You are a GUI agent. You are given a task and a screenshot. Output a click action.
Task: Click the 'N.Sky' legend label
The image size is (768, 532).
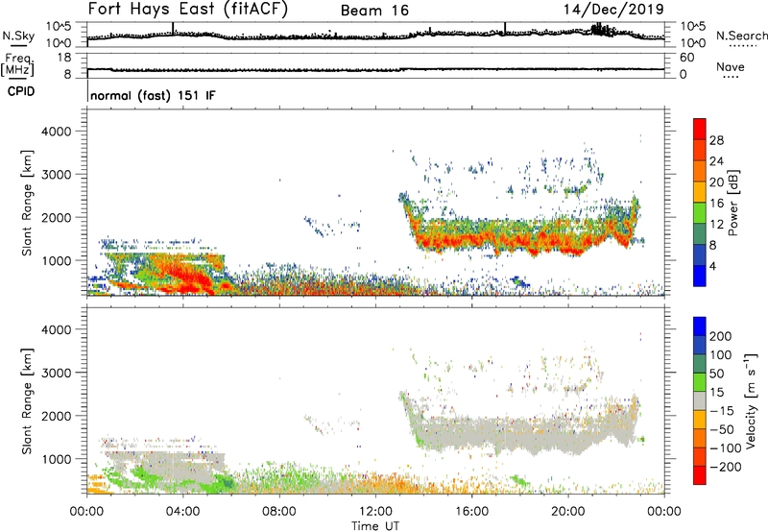pos(18,36)
